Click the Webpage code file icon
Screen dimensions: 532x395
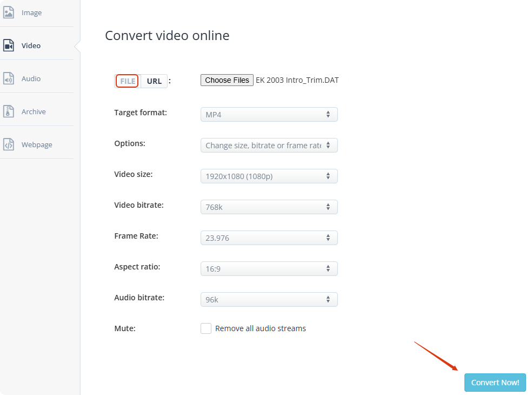(9, 144)
